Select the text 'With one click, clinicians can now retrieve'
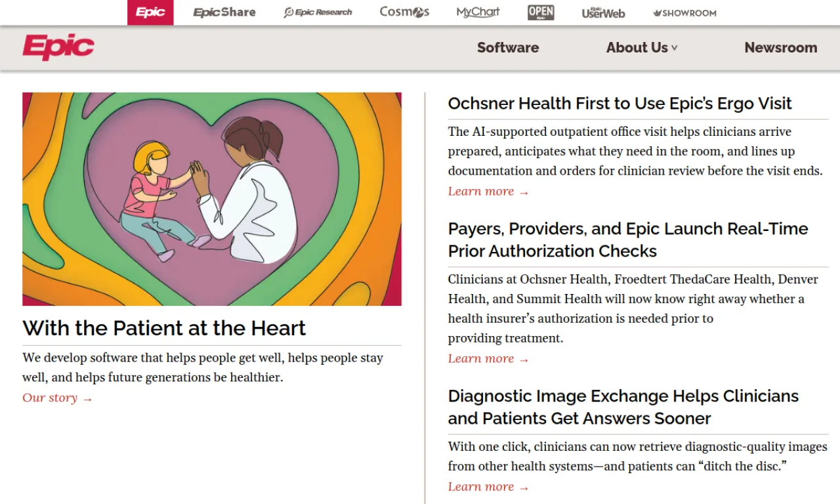Screen dimensions: 840x504 pos(565,447)
